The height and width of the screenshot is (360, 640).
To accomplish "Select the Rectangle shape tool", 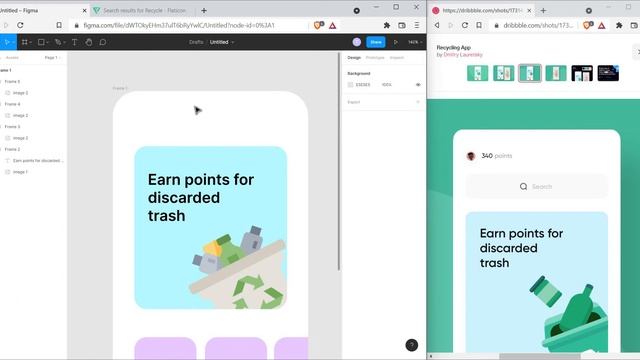I will [x=41, y=42].
